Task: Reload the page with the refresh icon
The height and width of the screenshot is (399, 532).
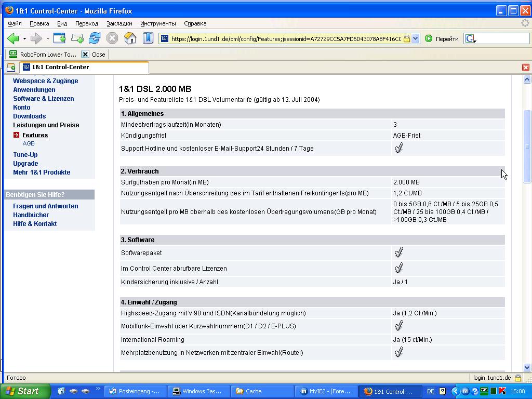Action: point(95,38)
